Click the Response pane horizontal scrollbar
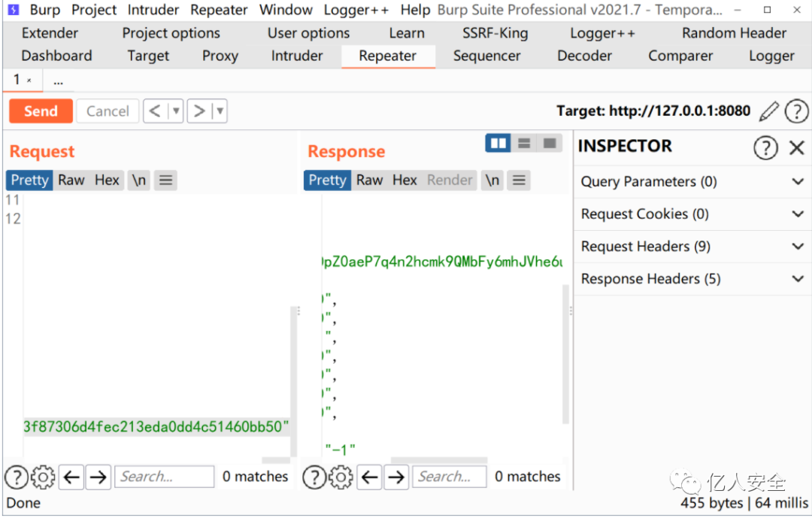 click(x=439, y=460)
